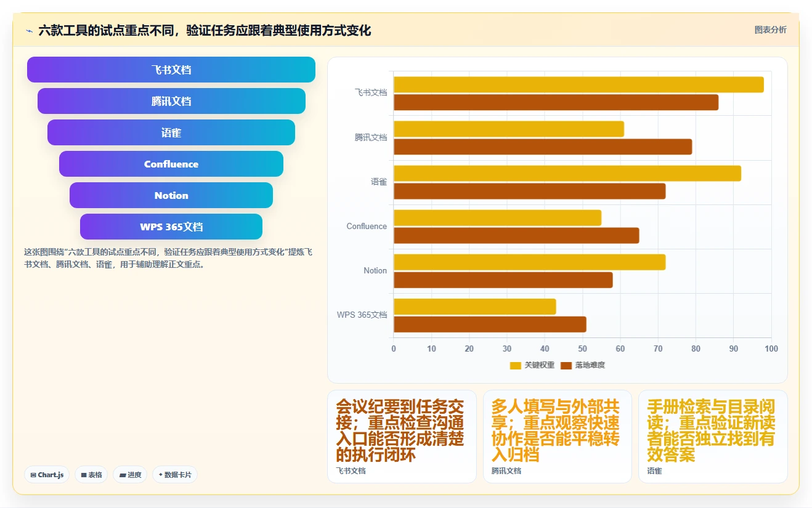Select the Confluence funnel bar
Viewport: 812px width, 508px height.
(171, 164)
